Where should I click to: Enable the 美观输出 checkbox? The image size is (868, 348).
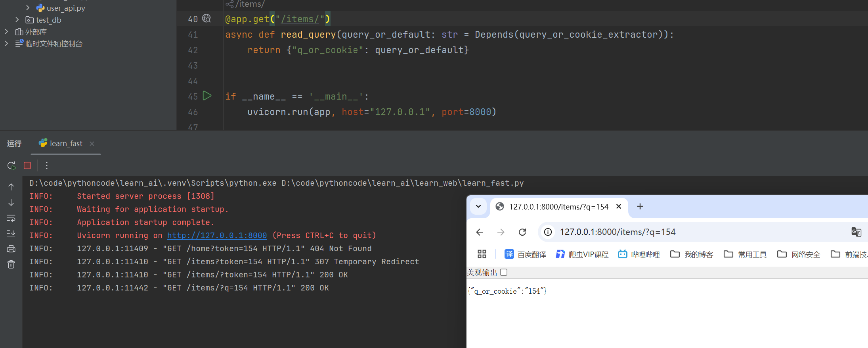tap(504, 272)
